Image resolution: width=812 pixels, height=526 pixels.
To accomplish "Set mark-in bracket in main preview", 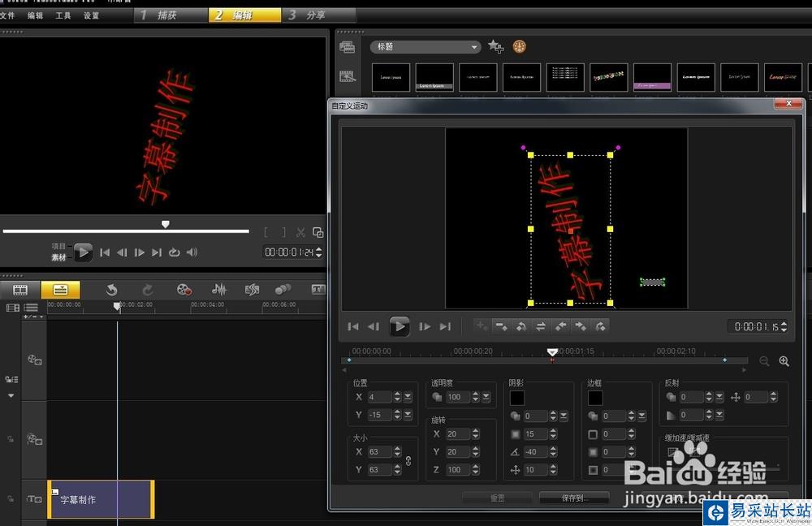I will 266,232.
